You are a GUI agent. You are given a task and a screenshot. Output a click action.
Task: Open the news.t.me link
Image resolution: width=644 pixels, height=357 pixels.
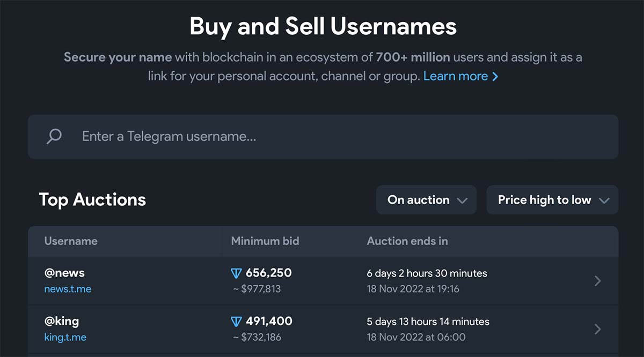(68, 289)
